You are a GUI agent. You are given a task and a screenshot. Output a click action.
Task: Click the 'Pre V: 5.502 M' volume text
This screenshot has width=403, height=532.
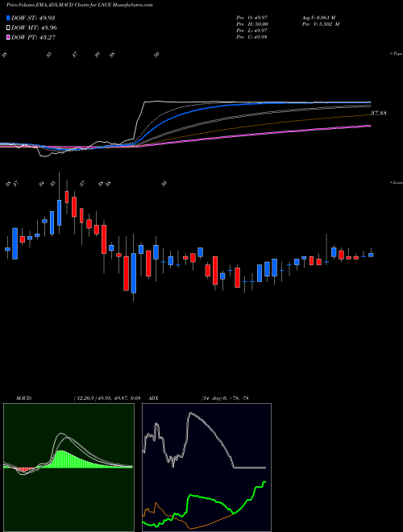(320, 24)
